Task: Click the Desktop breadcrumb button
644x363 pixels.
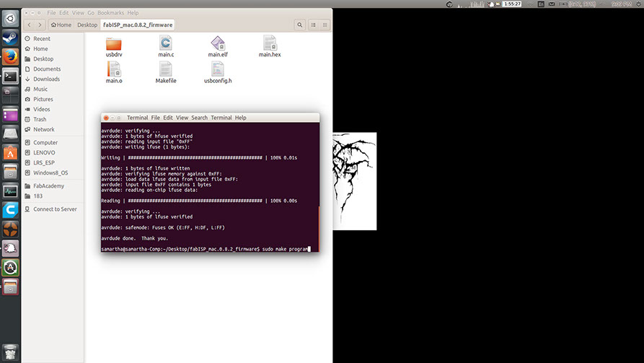Action: tap(87, 25)
